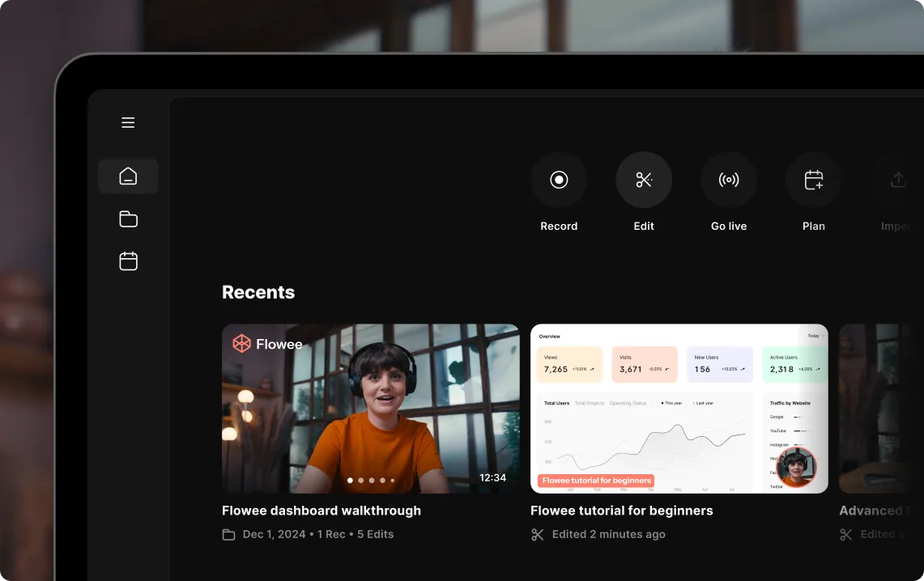Image resolution: width=924 pixels, height=581 pixels.
Task: Click the Recents heading
Action: click(x=258, y=292)
